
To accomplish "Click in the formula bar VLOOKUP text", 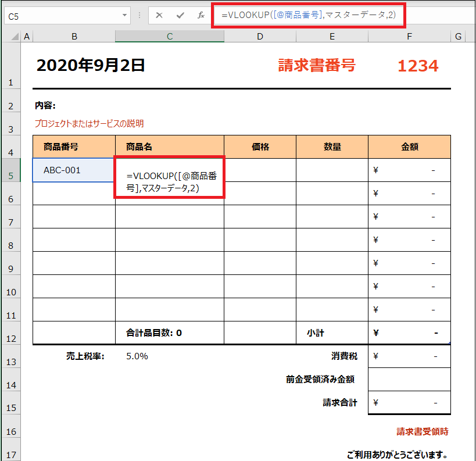I will (308, 15).
